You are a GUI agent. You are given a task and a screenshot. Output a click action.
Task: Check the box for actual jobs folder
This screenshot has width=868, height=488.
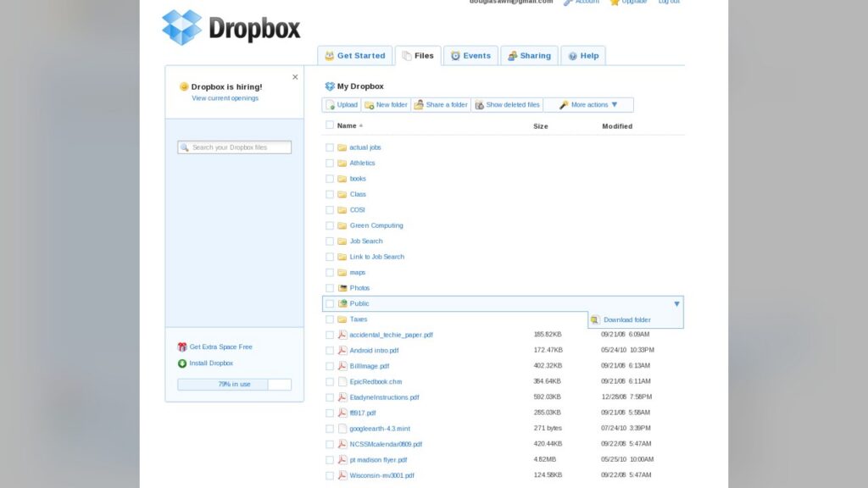point(330,147)
